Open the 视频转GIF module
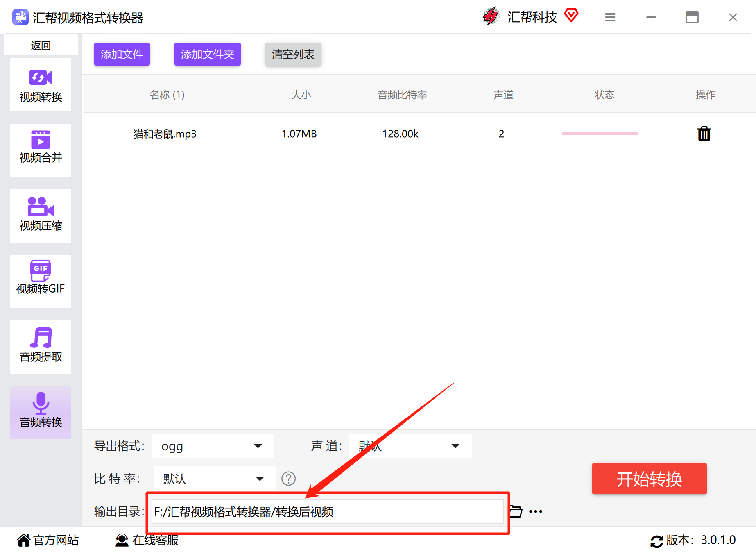 [41, 282]
